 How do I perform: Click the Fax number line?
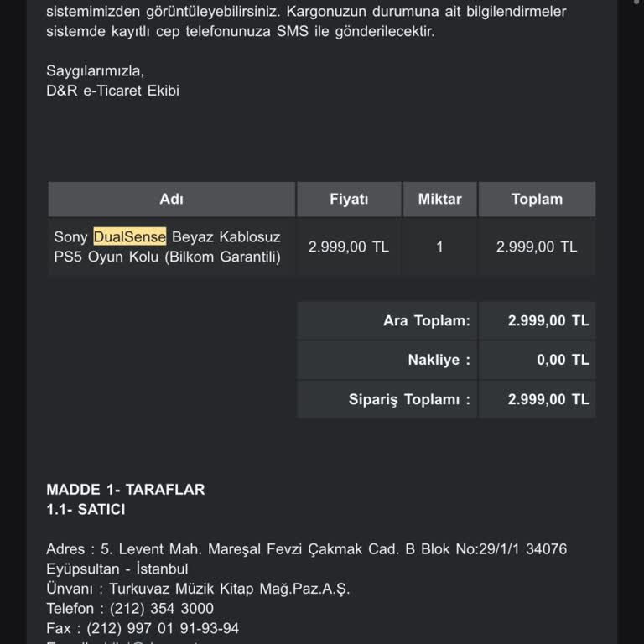(x=143, y=628)
